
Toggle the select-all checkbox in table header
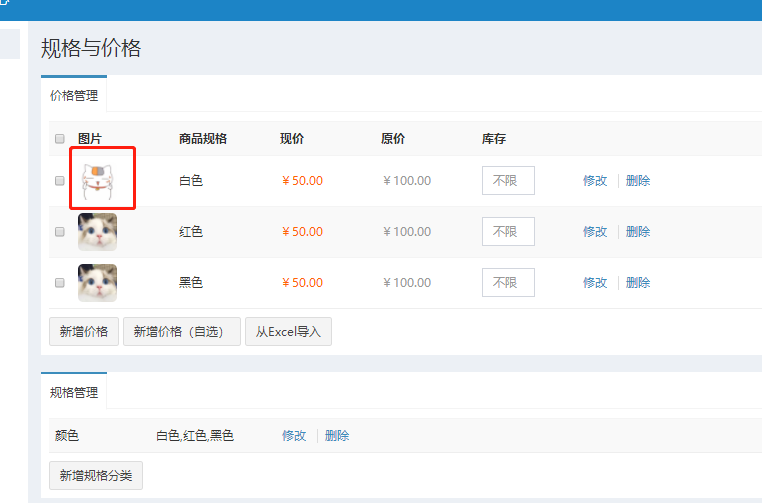[60, 139]
